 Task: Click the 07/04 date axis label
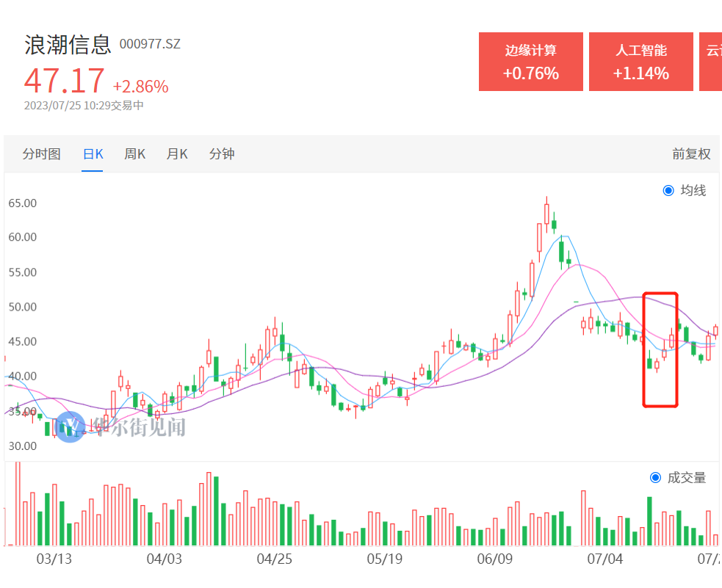coord(605,559)
